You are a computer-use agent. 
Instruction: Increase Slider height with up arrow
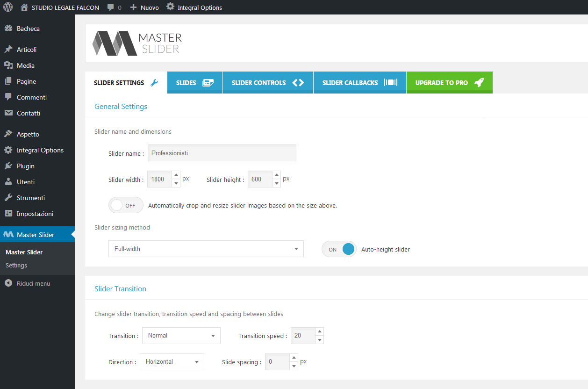click(277, 175)
